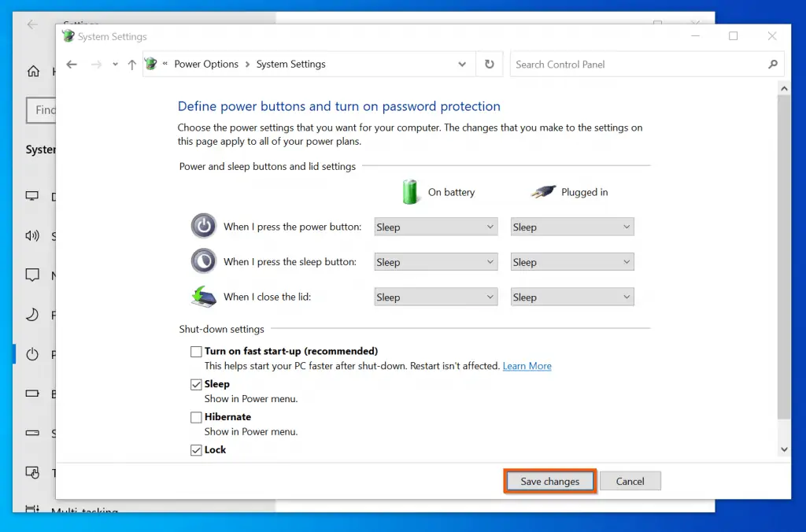Tick the Hibernate checkbox

tap(196, 418)
